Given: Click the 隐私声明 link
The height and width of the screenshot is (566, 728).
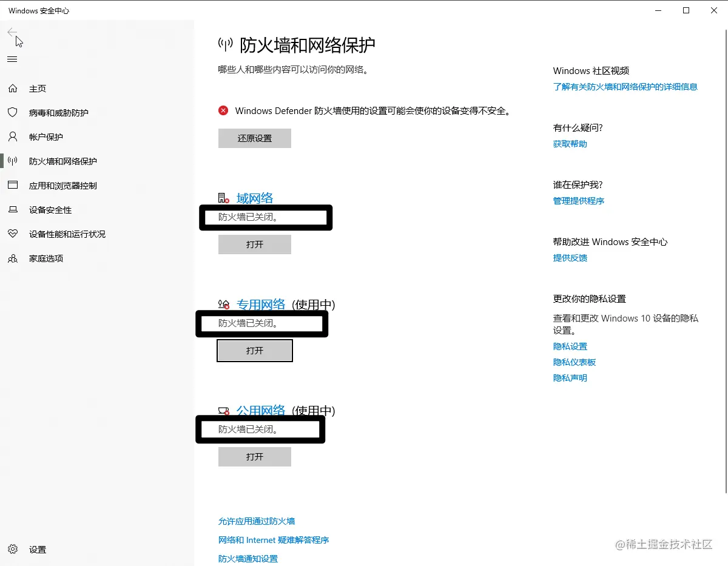Looking at the screenshot, I should pyautogui.click(x=570, y=378).
